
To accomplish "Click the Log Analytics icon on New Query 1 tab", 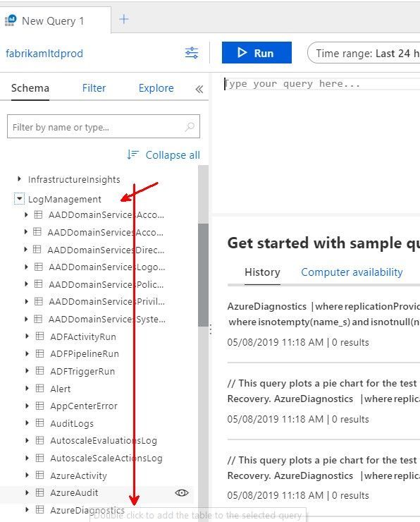I will coord(11,20).
